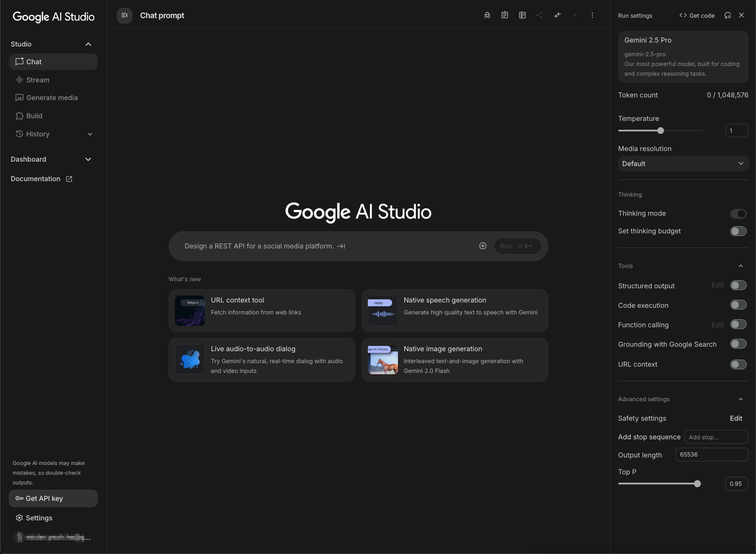The image size is (756, 554).
Task: Open the compare mode icon
Action: point(522,15)
